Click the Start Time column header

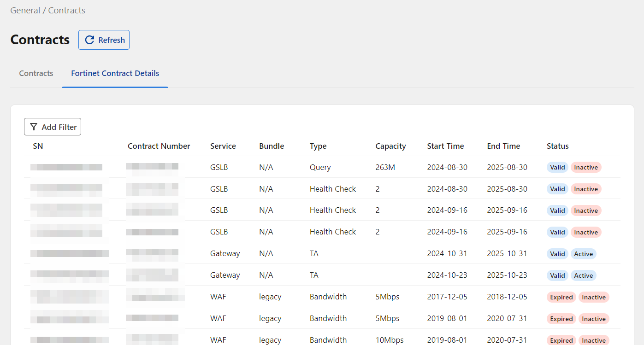tap(445, 146)
